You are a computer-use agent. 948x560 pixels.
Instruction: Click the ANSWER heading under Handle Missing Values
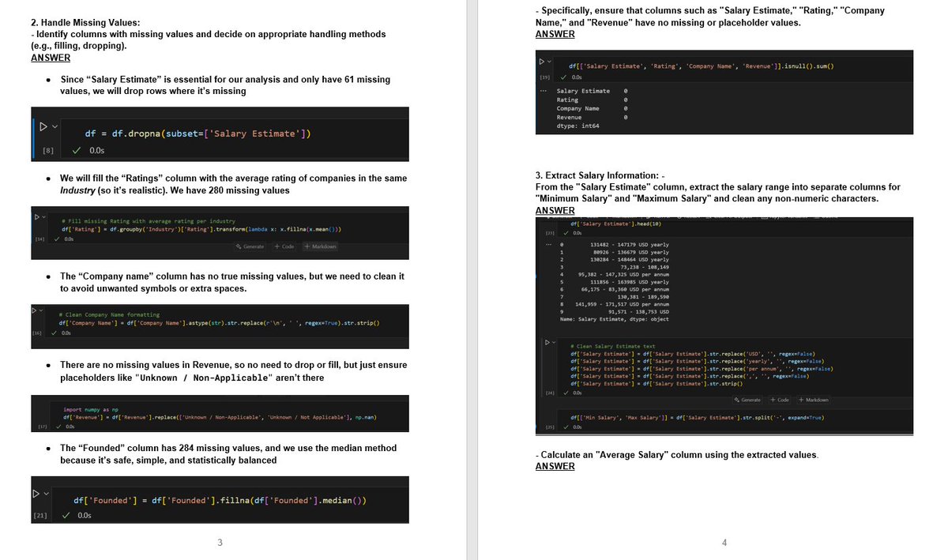(x=51, y=58)
